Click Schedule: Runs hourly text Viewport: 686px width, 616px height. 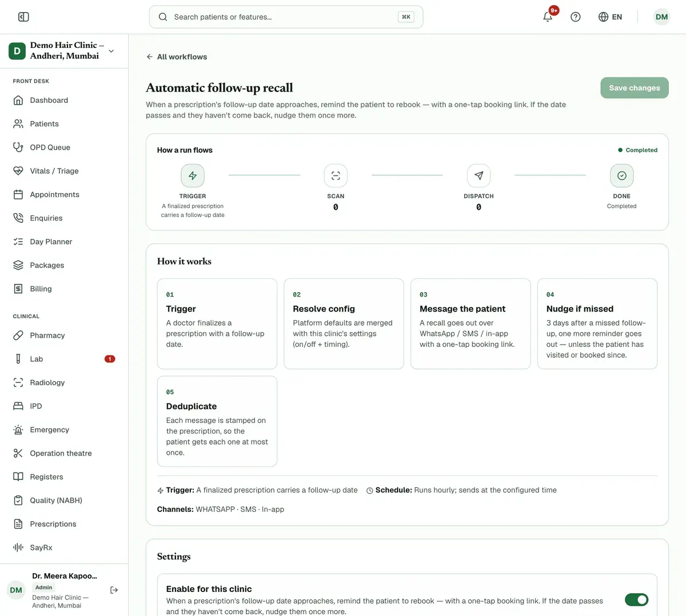(461, 490)
